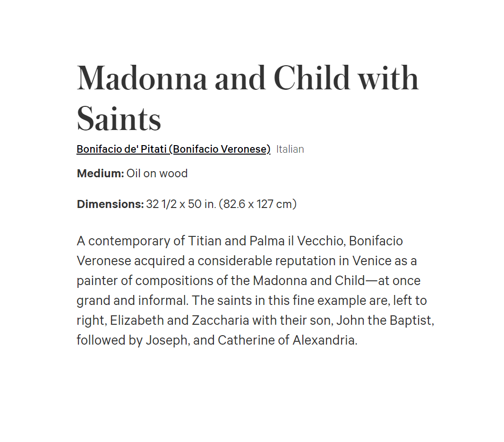Click the 'Madonna and Child with' title line
This screenshot has width=504, height=442.
pos(248,78)
